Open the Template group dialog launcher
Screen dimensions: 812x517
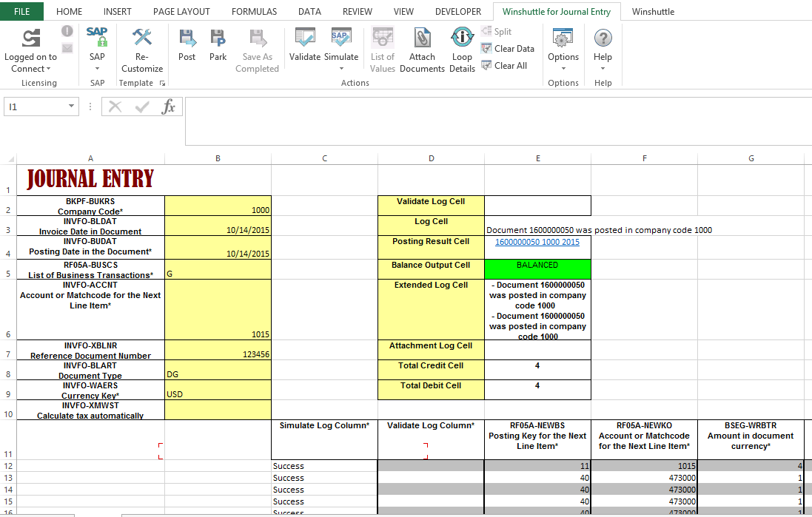tap(162, 83)
